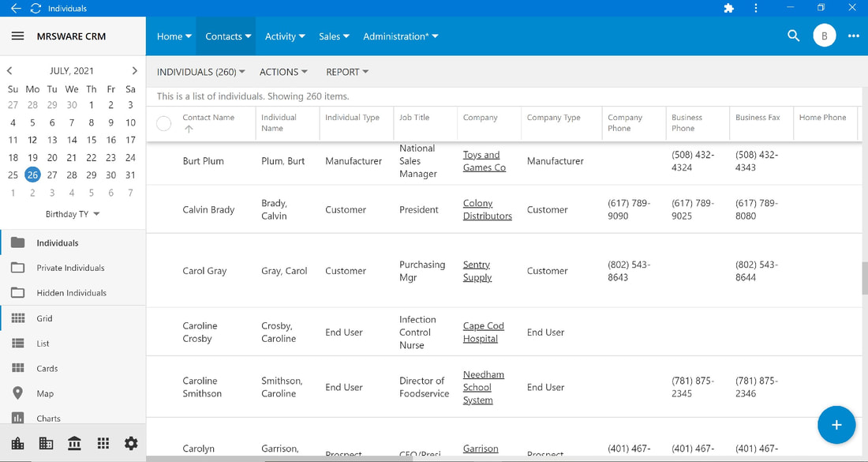Open the hamburger navigation menu
The height and width of the screenshot is (462, 868).
point(17,36)
